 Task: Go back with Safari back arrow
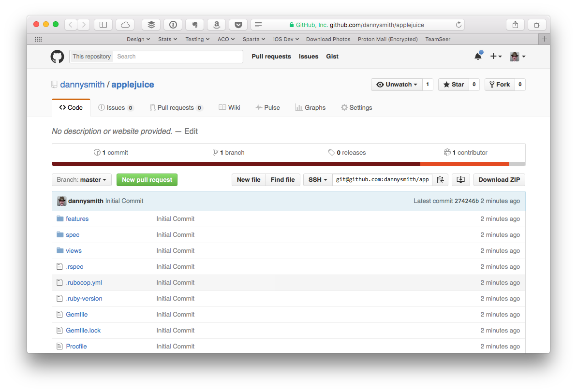point(71,25)
